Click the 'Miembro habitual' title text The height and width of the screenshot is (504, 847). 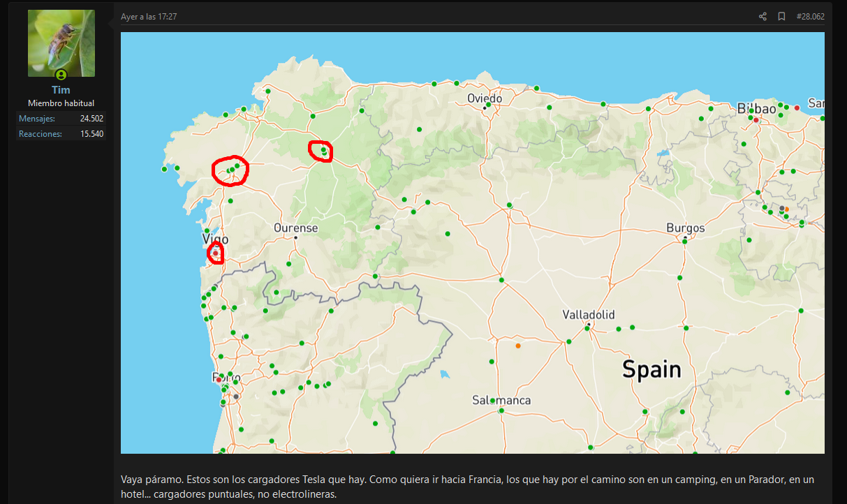61,103
